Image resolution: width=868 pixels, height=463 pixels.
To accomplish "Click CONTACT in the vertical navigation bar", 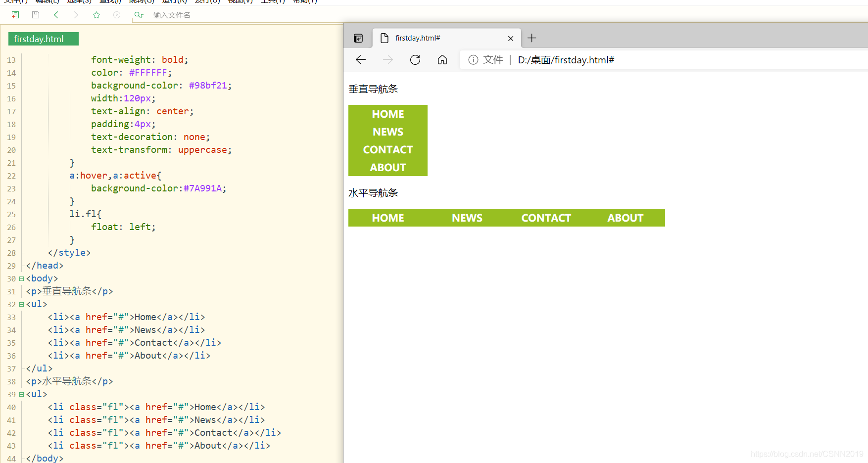I will [x=388, y=149].
